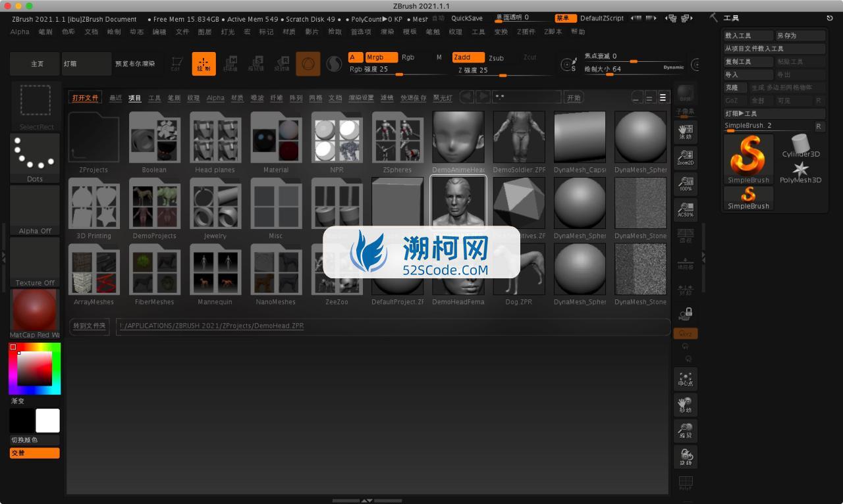Image resolution: width=843 pixels, height=504 pixels.
Task: Click the Zoom2D icon
Action: 686,157
